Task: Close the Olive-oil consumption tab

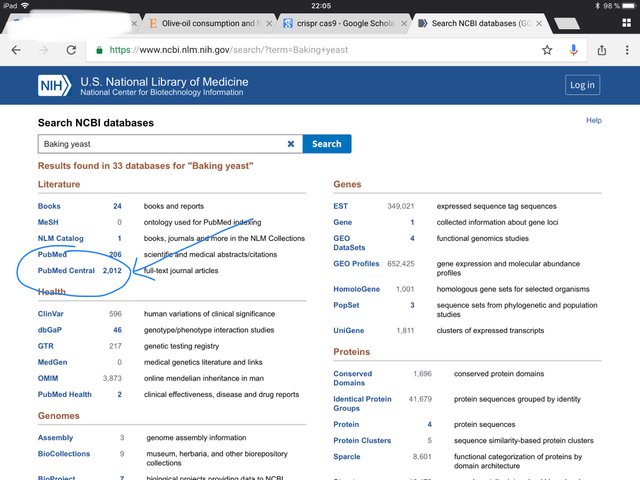Action: 269,24
